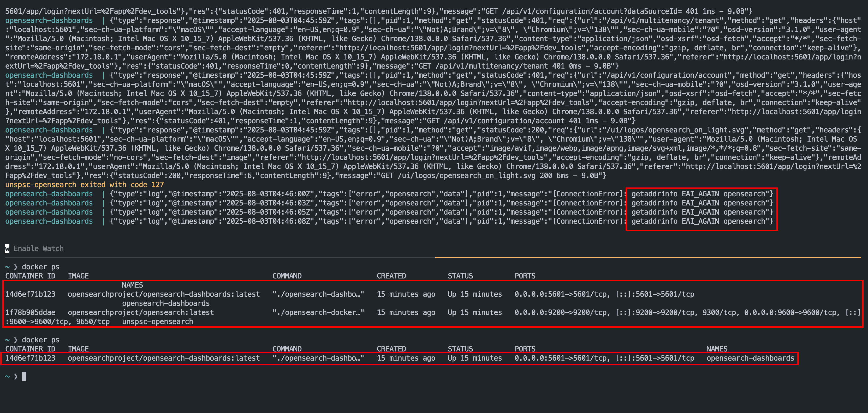The width and height of the screenshot is (868, 413).
Task: Click the chevron before the second docker ps
Action: [x=16, y=340]
